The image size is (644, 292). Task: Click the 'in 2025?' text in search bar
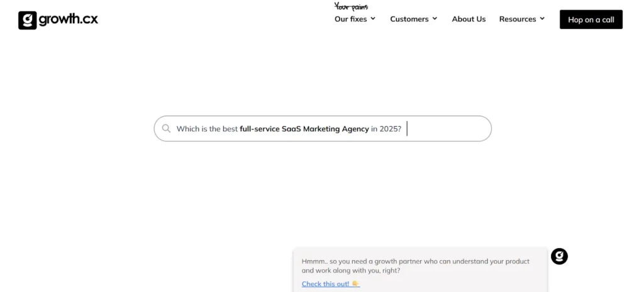[x=386, y=129]
